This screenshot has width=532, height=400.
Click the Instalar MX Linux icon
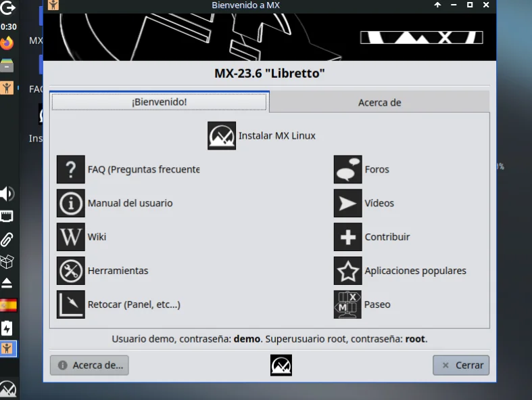click(222, 135)
